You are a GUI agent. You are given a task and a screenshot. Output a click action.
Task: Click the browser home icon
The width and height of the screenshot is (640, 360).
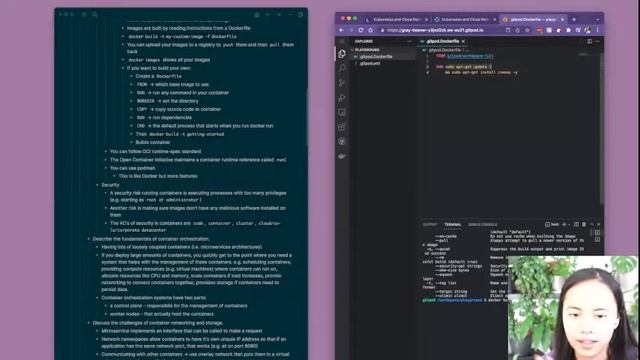click(x=371, y=30)
